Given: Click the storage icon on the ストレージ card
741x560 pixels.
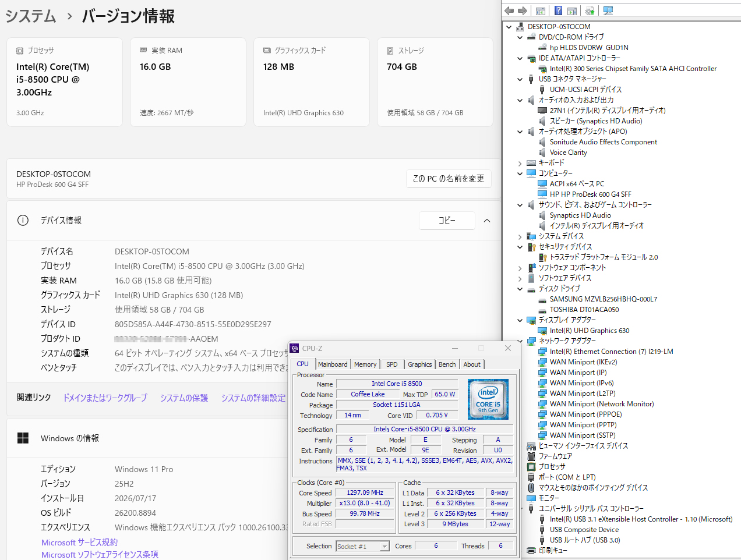Looking at the screenshot, I should (390, 51).
